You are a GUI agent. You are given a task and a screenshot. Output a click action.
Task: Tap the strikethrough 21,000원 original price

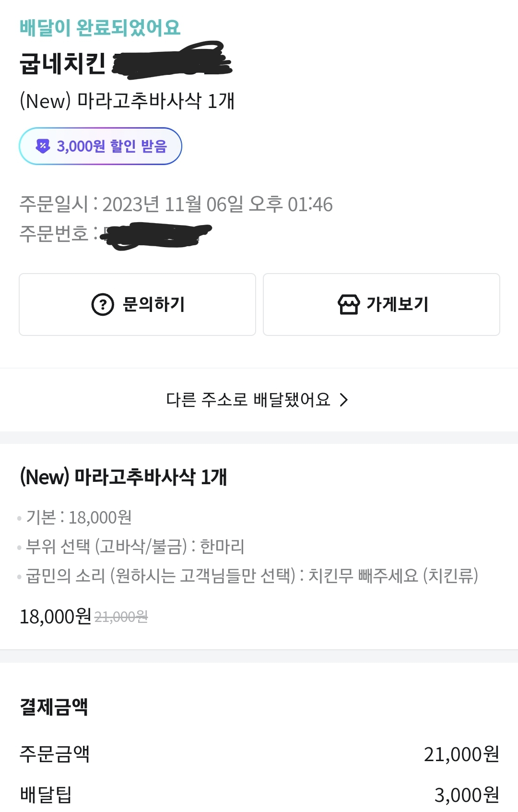tap(121, 617)
